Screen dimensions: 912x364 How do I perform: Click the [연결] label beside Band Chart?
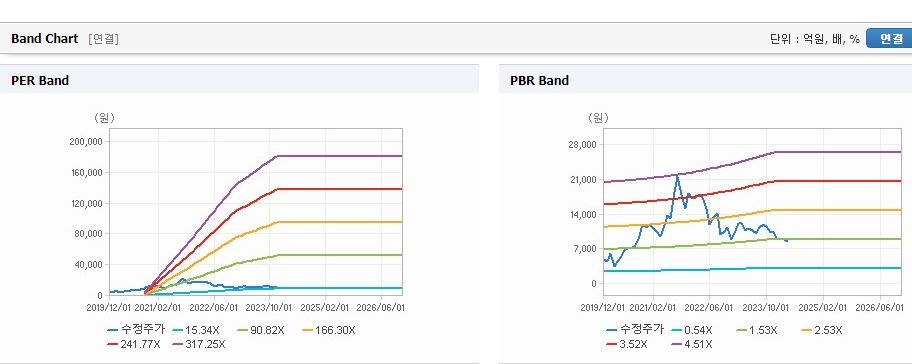tap(104, 39)
